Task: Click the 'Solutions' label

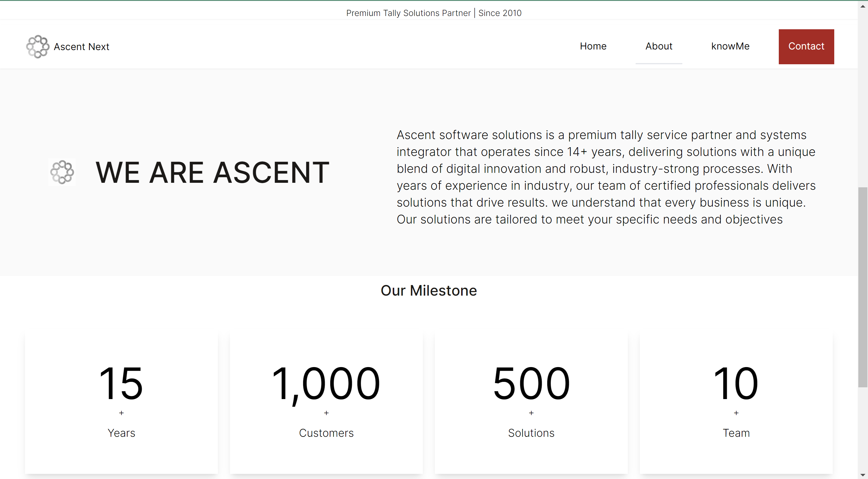Action: pos(531,433)
